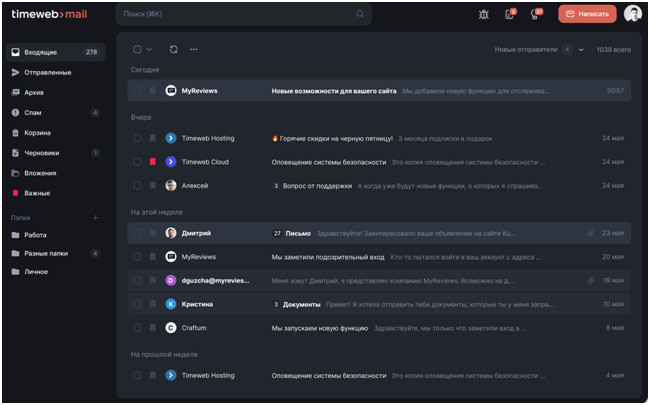Add new folder with plus icon

click(x=96, y=217)
